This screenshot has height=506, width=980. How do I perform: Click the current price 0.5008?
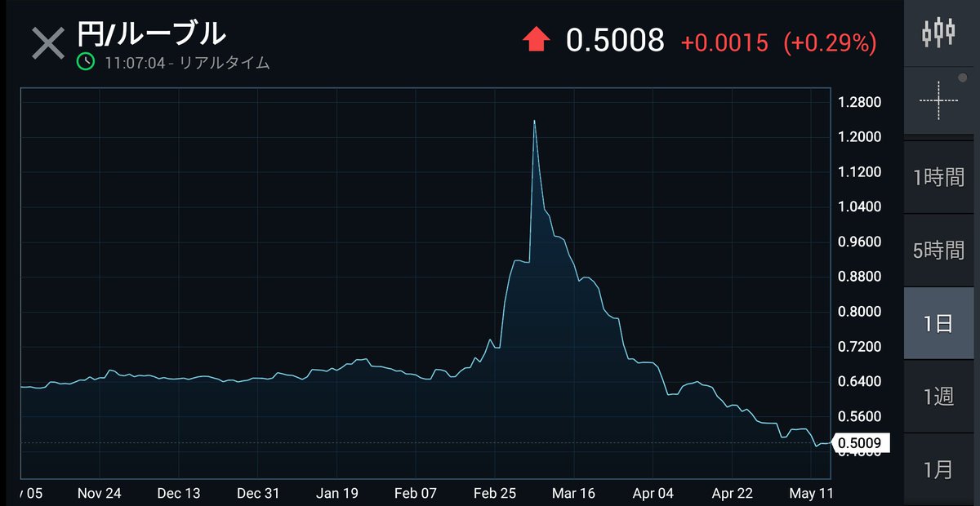pyautogui.click(x=615, y=39)
